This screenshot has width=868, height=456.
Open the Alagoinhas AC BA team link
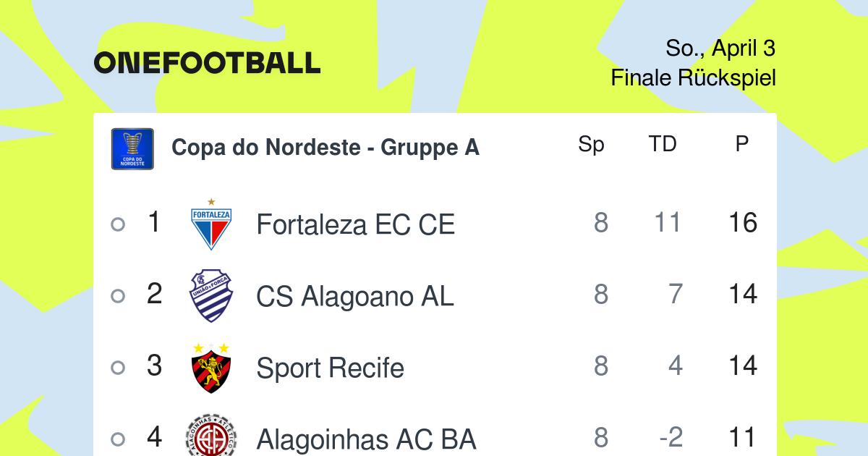click(x=366, y=439)
